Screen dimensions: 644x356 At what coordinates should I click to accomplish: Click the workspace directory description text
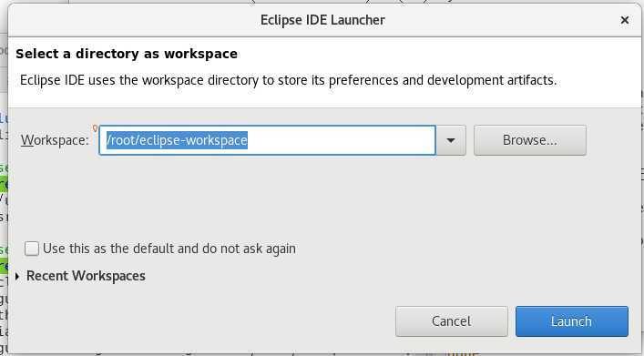coord(288,80)
